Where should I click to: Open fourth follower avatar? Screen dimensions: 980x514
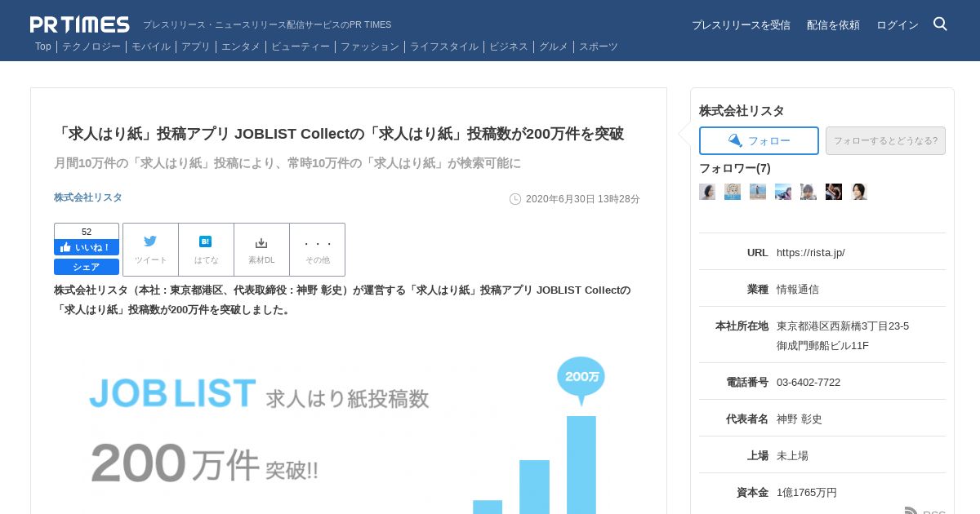click(x=783, y=192)
